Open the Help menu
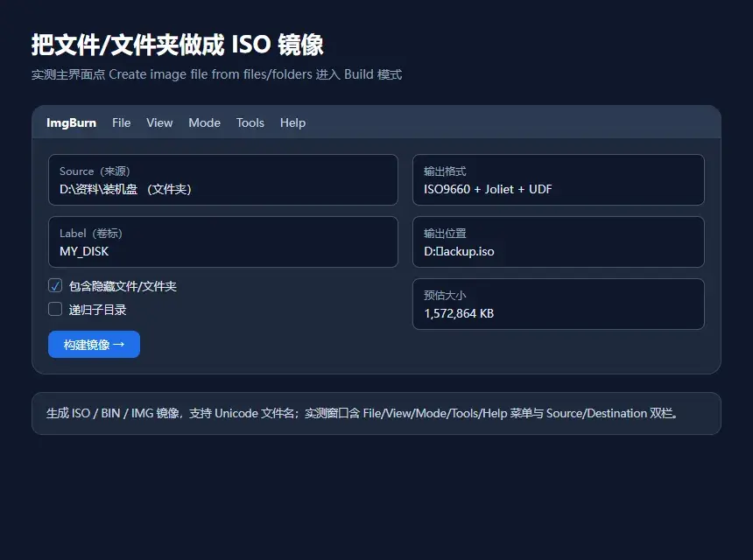The width and height of the screenshot is (753, 560). click(292, 122)
